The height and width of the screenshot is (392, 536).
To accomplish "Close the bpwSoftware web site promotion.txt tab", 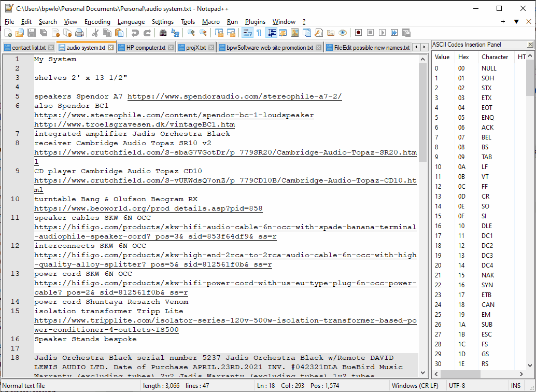I will click(318, 48).
